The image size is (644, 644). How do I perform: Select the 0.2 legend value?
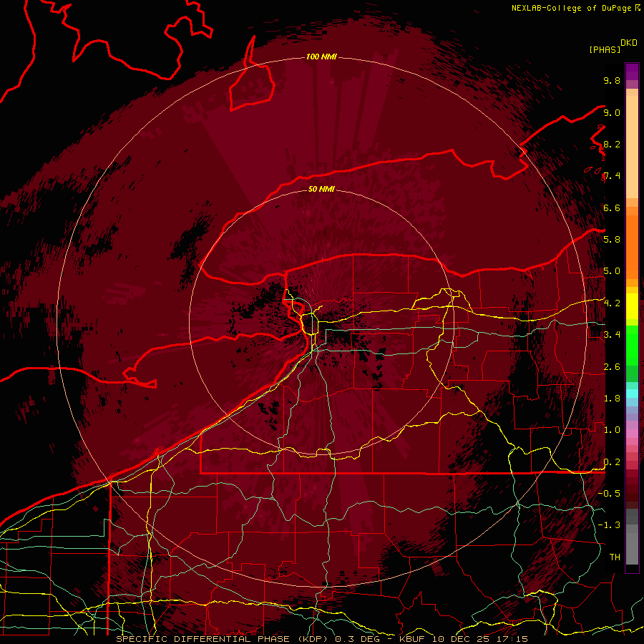tap(612, 462)
